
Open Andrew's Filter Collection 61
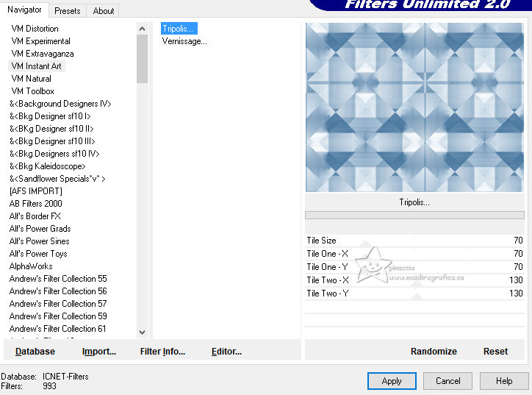tap(57, 329)
